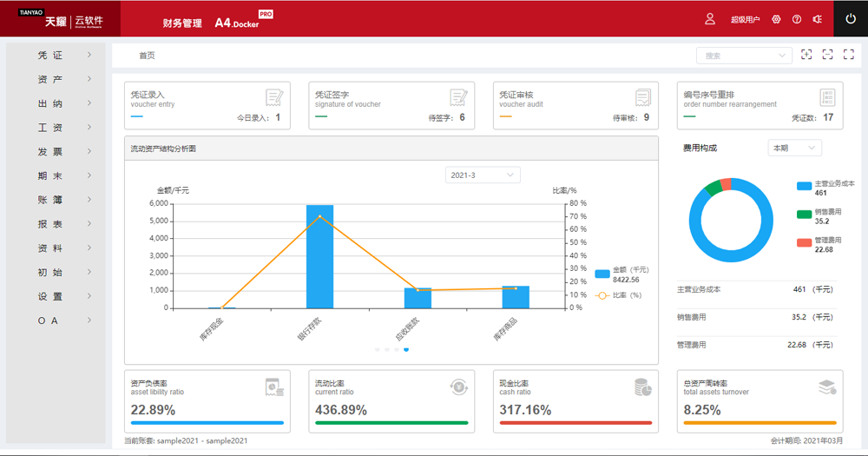Open the 2021-3 period dropdown

pyautogui.click(x=482, y=175)
